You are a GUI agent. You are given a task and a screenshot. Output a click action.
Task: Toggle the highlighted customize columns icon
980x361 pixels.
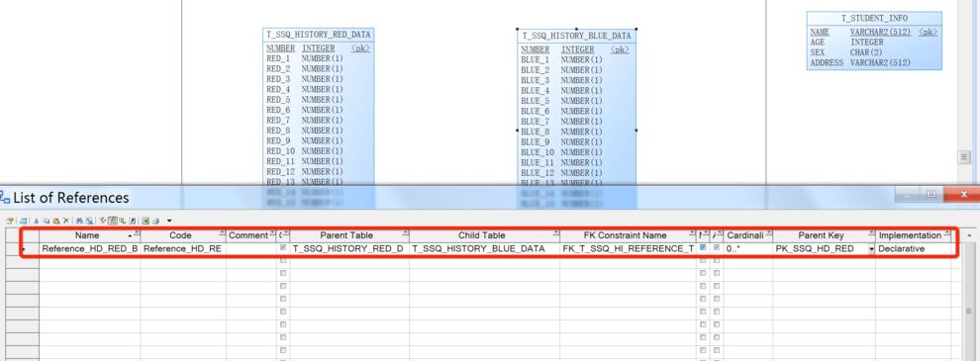(x=113, y=221)
